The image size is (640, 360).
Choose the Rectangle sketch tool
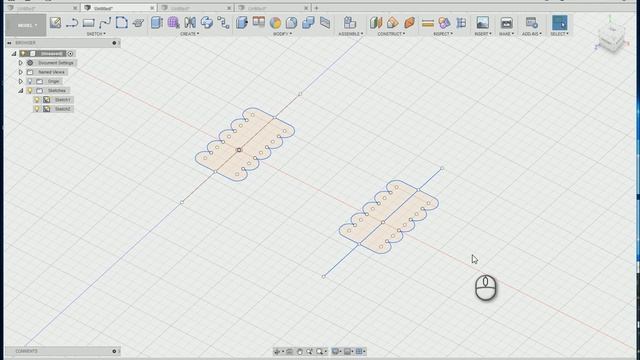click(x=88, y=23)
